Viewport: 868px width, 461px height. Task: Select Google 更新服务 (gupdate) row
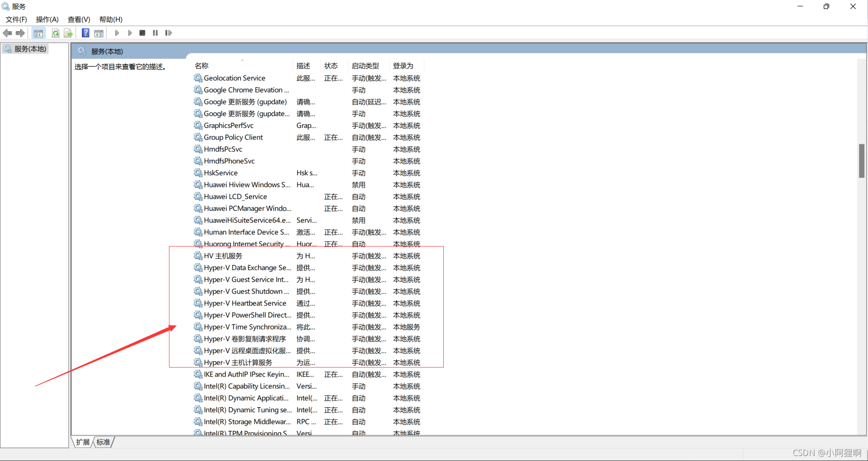(307, 102)
